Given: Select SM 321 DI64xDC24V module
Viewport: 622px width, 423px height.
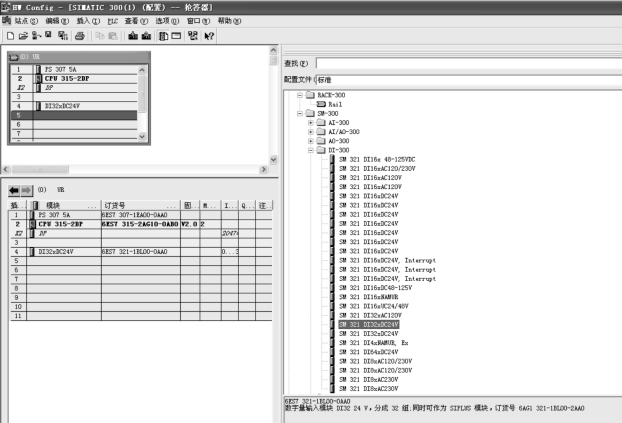Looking at the screenshot, I should point(369,352).
